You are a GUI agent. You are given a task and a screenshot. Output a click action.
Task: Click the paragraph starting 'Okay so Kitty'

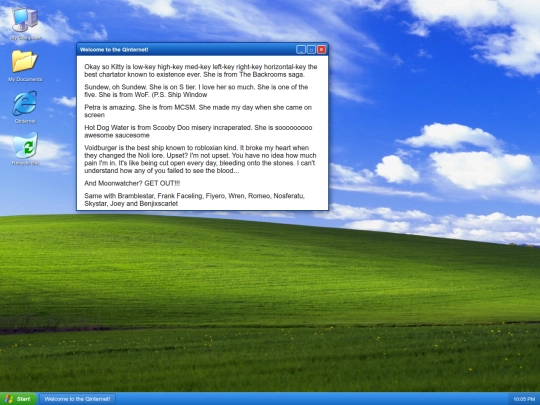coord(201,71)
